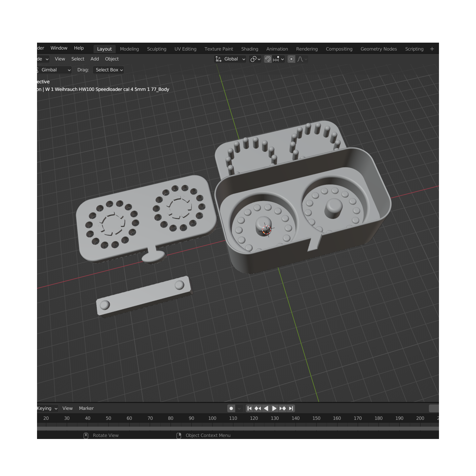Open Global transform orientation dropdown
The image size is (476, 476).
(x=230, y=59)
